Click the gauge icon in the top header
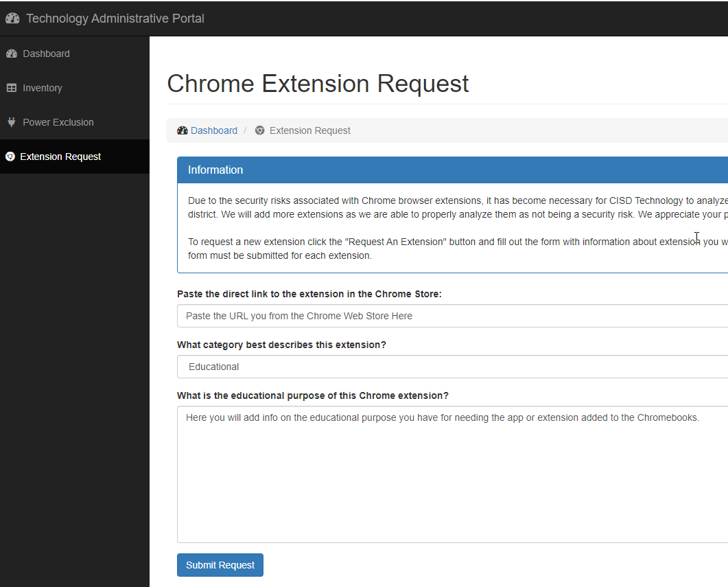The image size is (728, 587). tap(12, 19)
